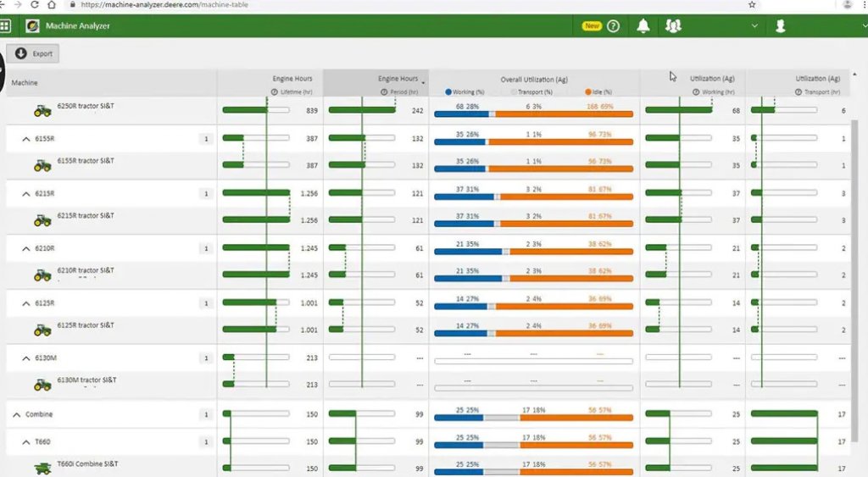Select 6215R tractor SI&T row label
Screen dimensions: 868x477
(x=86, y=215)
